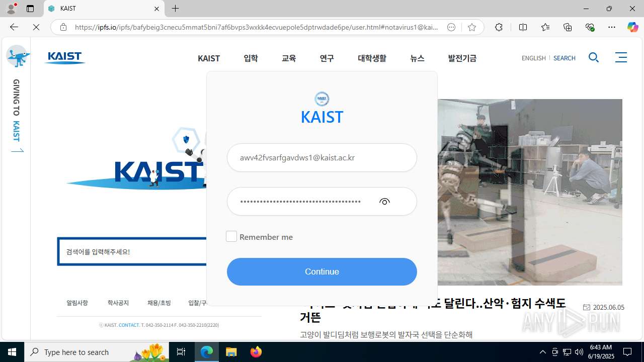Click the 검색어를 입력해주세요 search box
The image size is (644, 362).
click(x=132, y=251)
